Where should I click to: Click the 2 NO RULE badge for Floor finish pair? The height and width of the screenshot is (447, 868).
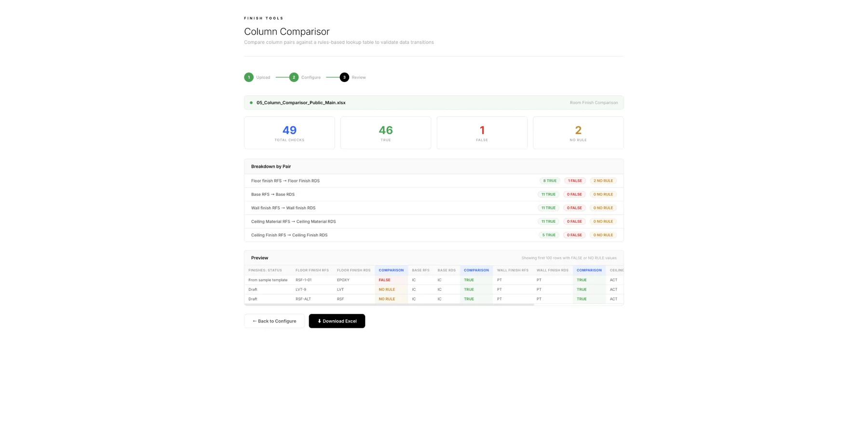pos(603,180)
